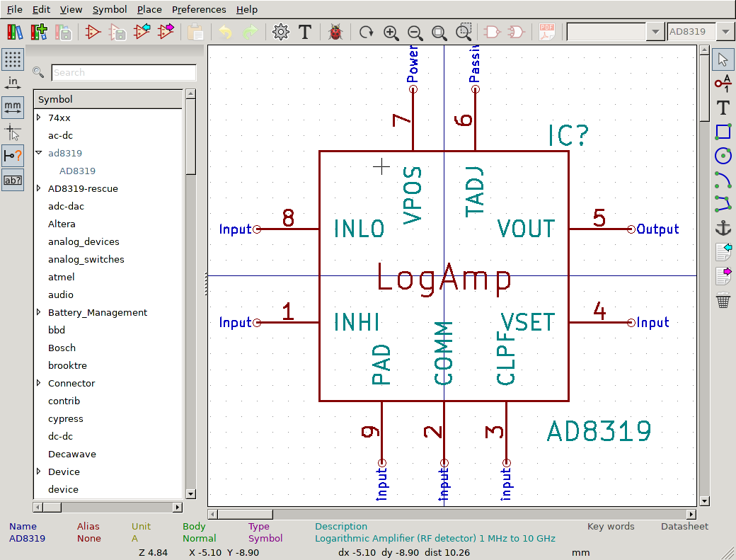Open symbol properties gear icon
736x560 pixels.
[281, 32]
